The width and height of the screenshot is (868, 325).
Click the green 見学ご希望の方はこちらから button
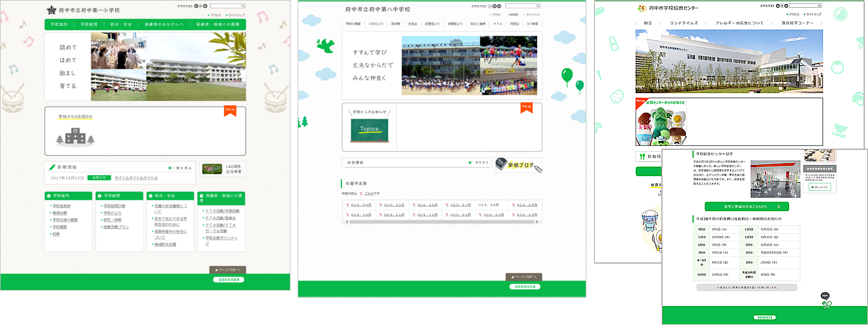[x=746, y=206]
